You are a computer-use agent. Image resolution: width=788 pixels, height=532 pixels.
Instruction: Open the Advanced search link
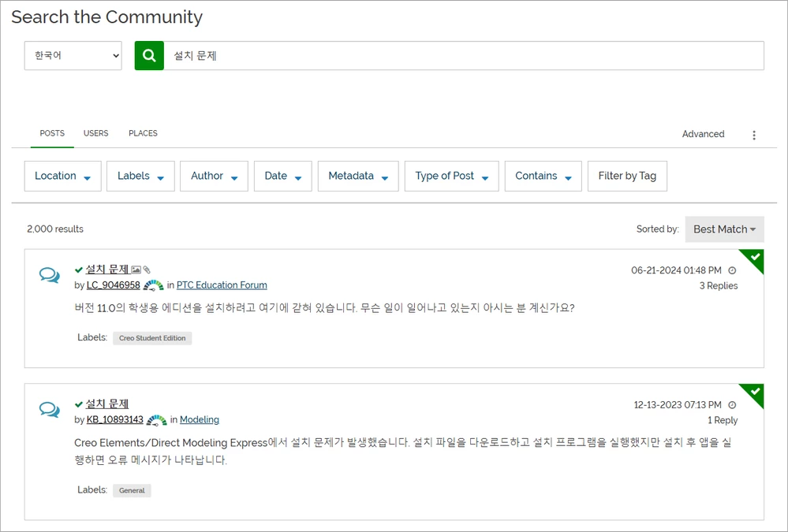click(703, 134)
